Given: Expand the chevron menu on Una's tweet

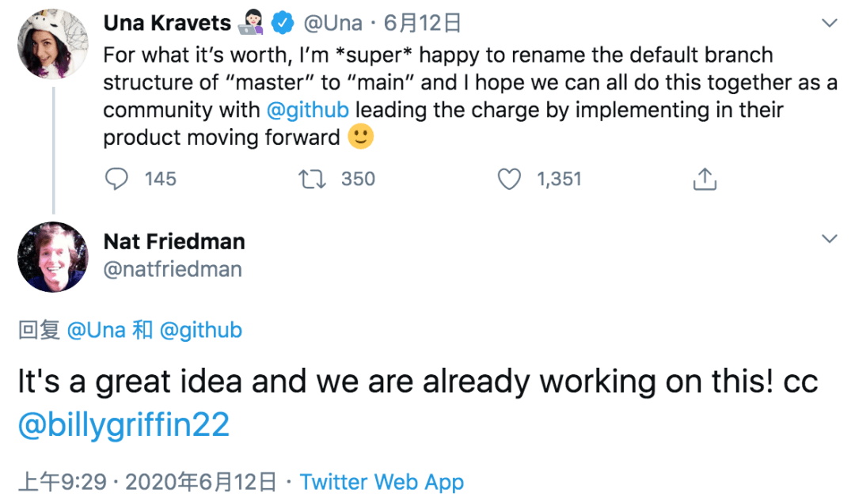Looking at the screenshot, I should (830, 23).
